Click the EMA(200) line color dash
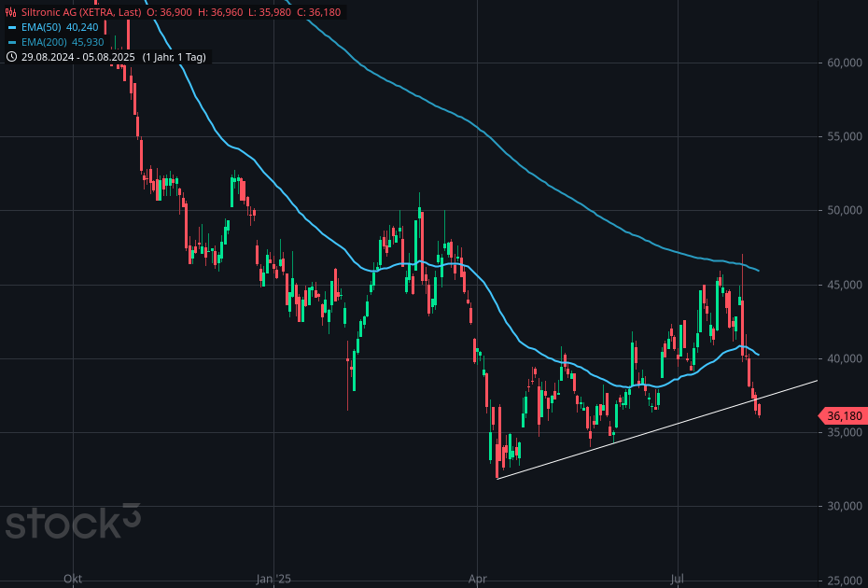This screenshot has width=868, height=588. [x=11, y=42]
